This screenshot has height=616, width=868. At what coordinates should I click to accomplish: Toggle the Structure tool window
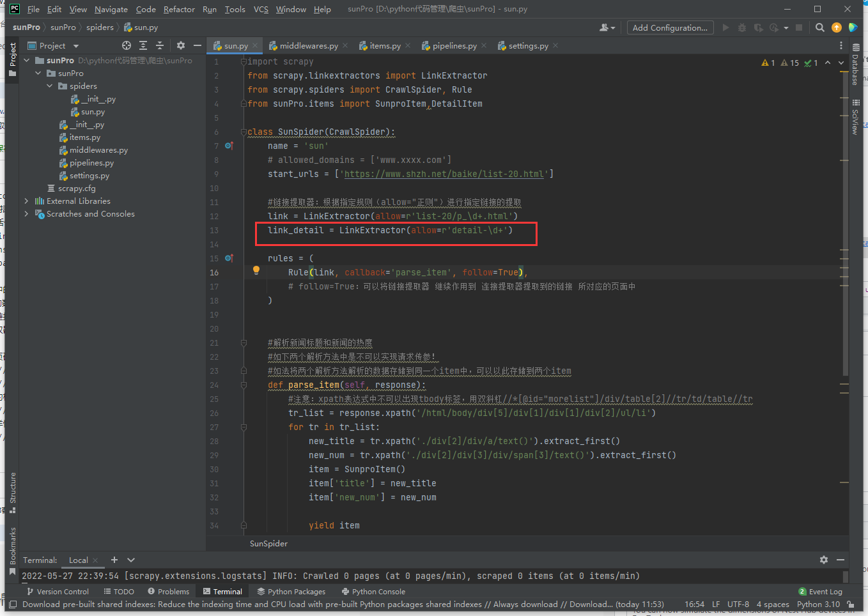pyautogui.click(x=12, y=492)
